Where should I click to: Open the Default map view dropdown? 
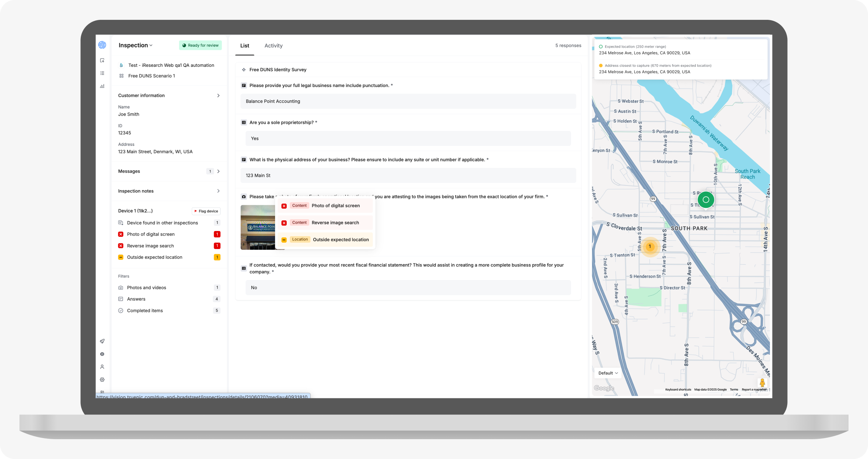pyautogui.click(x=607, y=373)
